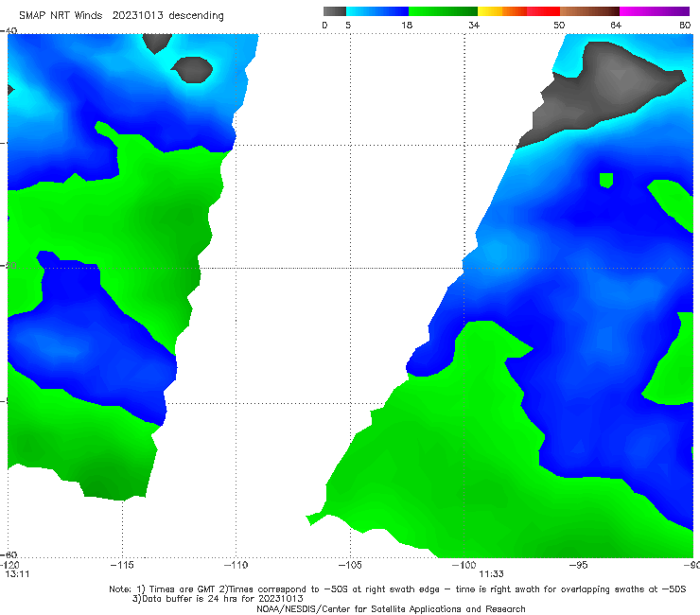Click the swath time '13:11'
This screenshot has height=615, width=700.
pos(17,574)
